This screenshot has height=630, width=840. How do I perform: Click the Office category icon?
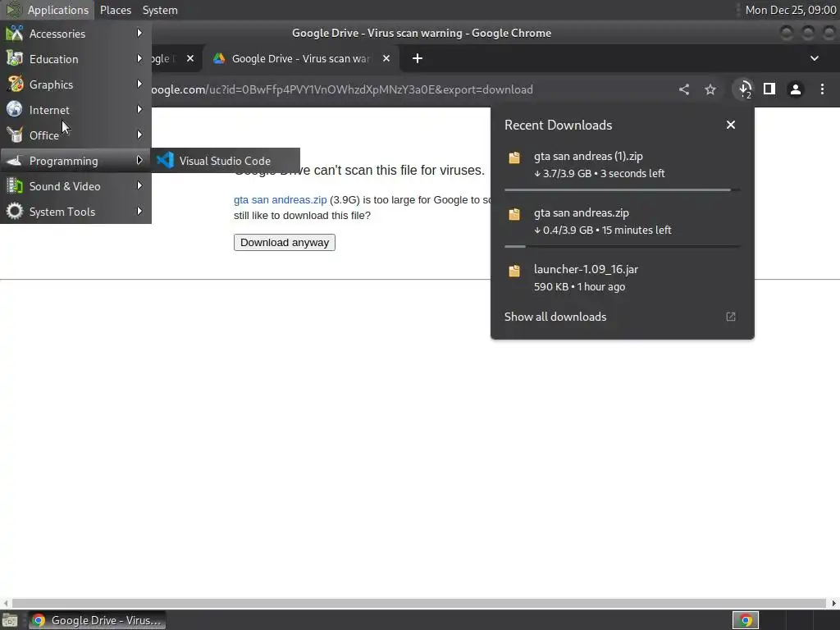pyautogui.click(x=15, y=135)
